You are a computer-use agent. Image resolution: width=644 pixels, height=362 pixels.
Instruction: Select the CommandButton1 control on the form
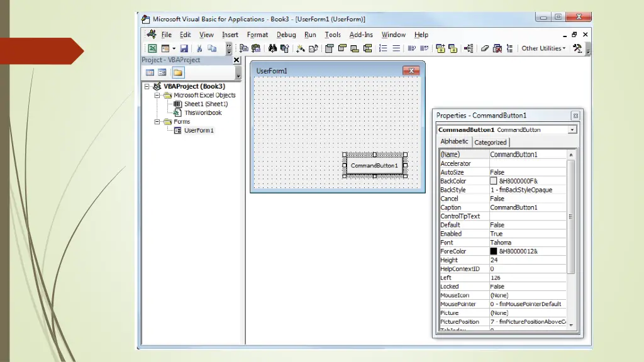(375, 166)
